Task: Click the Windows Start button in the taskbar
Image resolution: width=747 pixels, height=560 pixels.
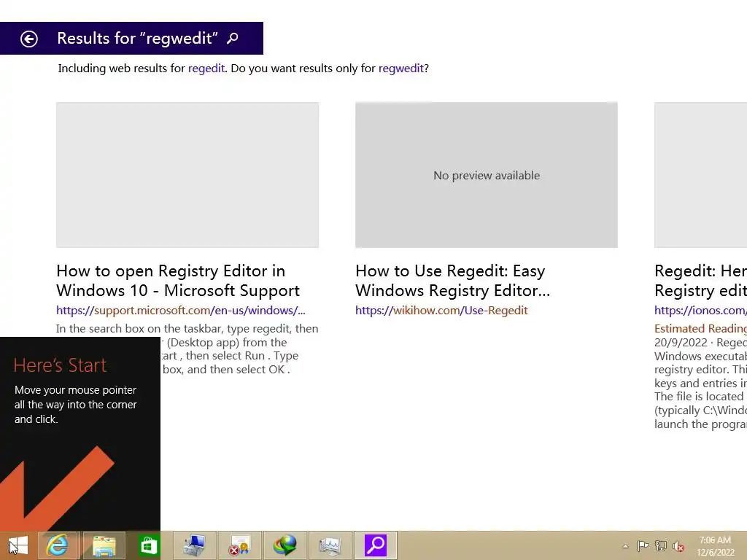Action: point(18,545)
